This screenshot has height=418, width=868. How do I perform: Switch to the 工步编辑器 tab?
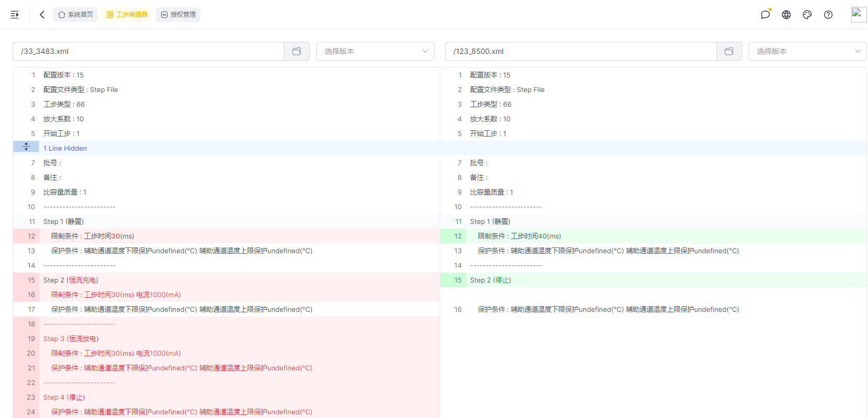pos(127,15)
